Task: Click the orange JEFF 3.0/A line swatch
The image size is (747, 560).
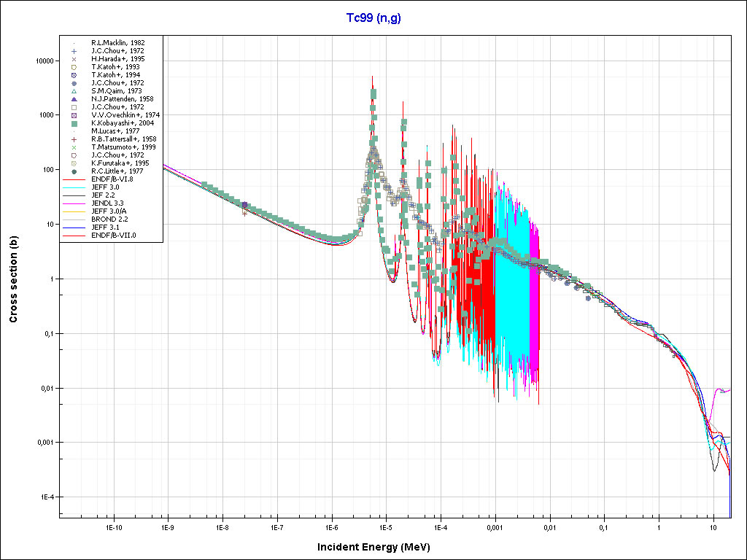Action: tap(74, 211)
